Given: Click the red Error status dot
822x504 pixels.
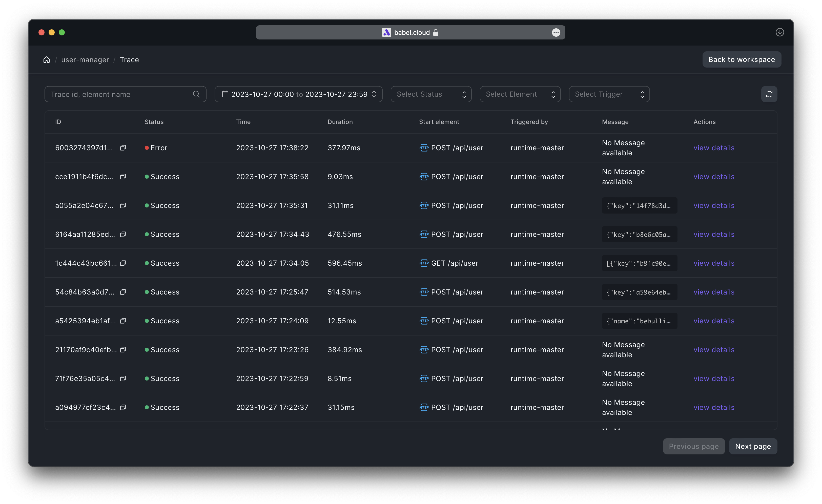Looking at the screenshot, I should click(147, 148).
